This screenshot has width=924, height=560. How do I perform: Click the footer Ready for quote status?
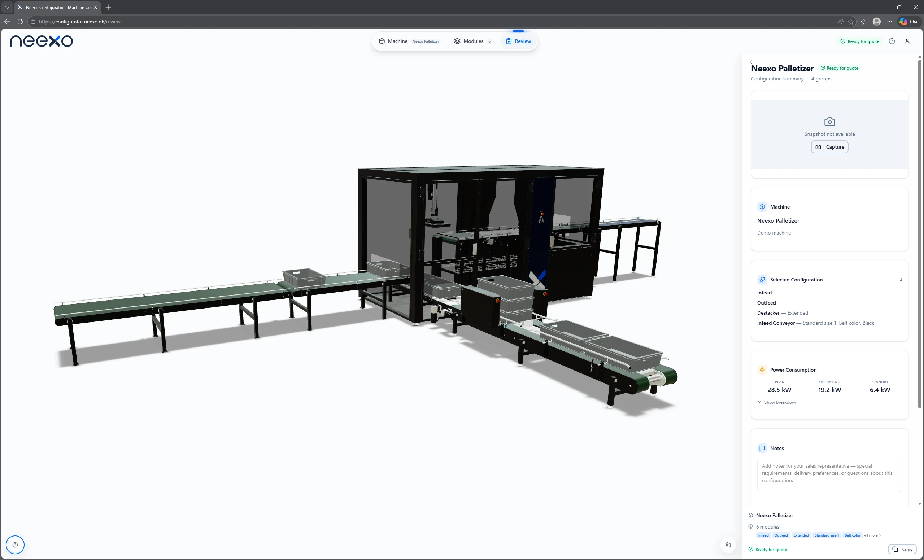coord(768,550)
